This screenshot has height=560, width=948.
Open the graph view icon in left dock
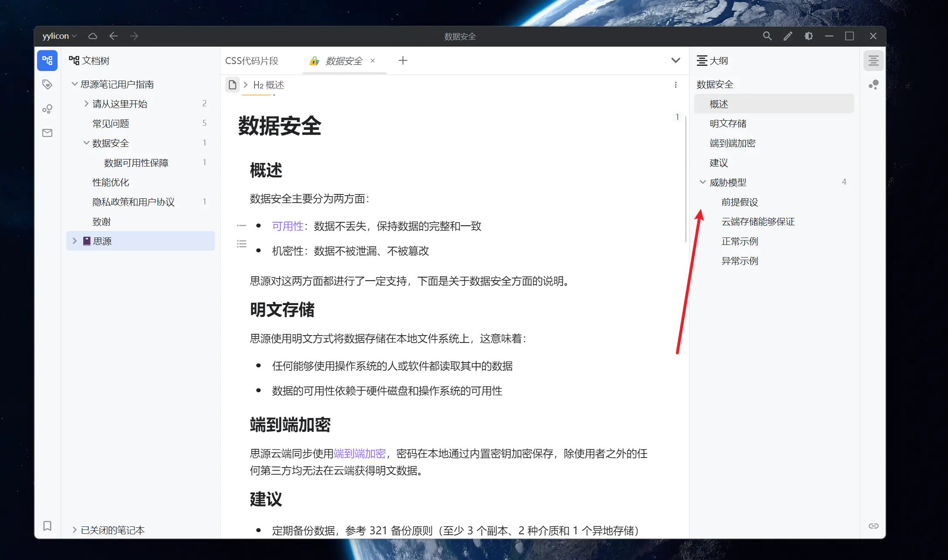[x=47, y=109]
